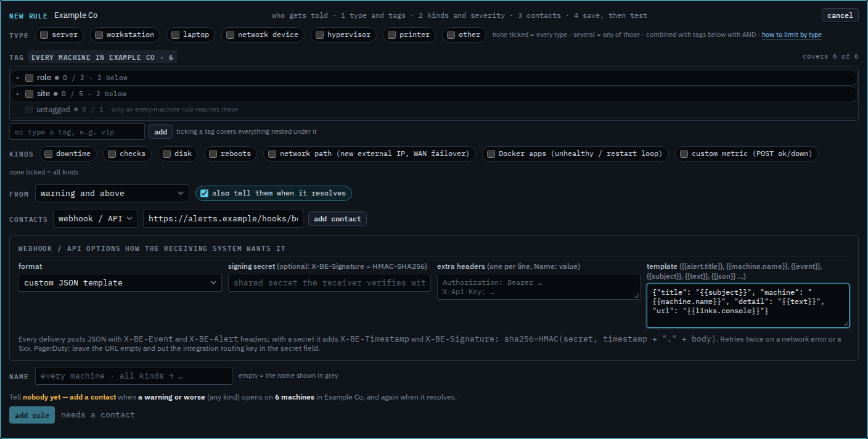868x439 pixels.
Task: Tick the role tag checkbox
Action: 29,78
